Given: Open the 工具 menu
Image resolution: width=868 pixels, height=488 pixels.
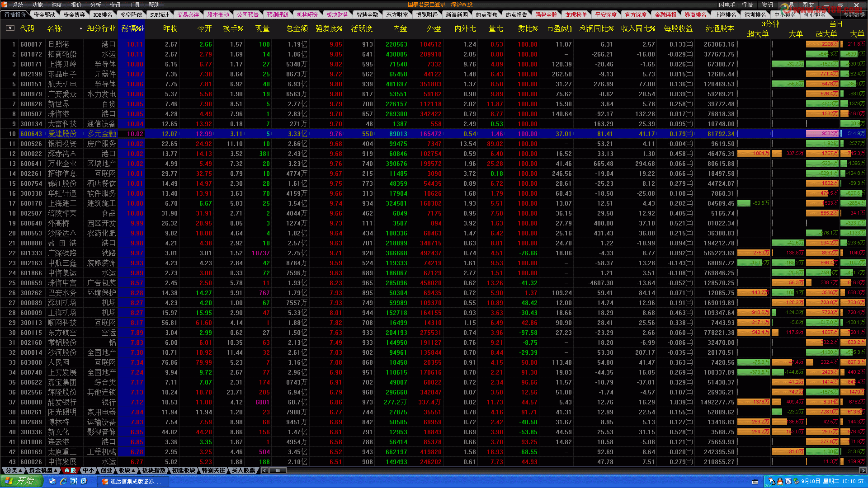Looking at the screenshot, I should pos(135,5).
